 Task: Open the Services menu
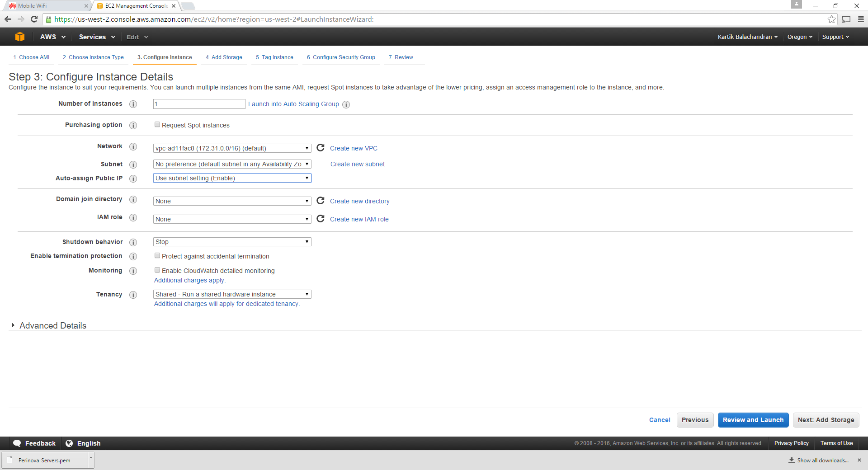tap(97, 37)
